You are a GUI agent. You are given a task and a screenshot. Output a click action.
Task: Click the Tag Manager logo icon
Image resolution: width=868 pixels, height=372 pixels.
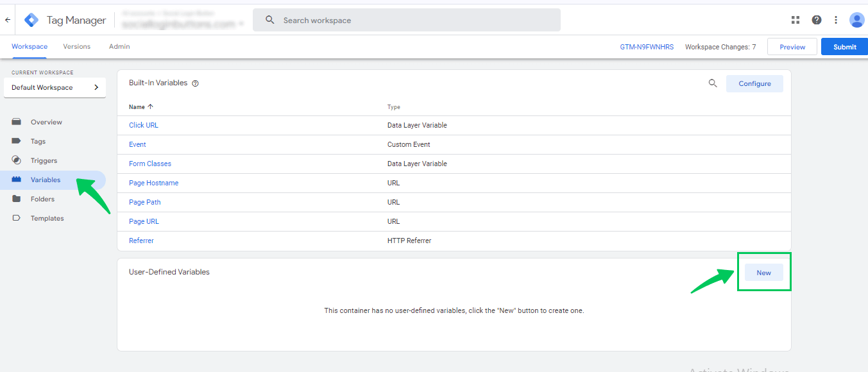point(31,21)
